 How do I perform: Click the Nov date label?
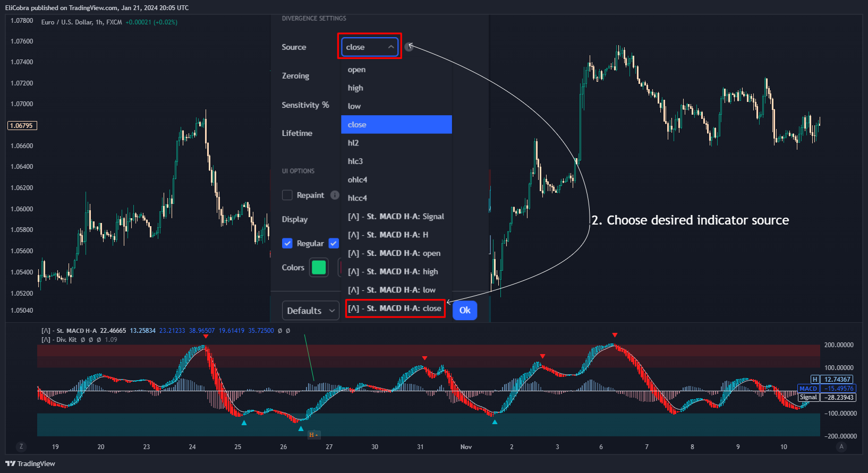coord(466,447)
